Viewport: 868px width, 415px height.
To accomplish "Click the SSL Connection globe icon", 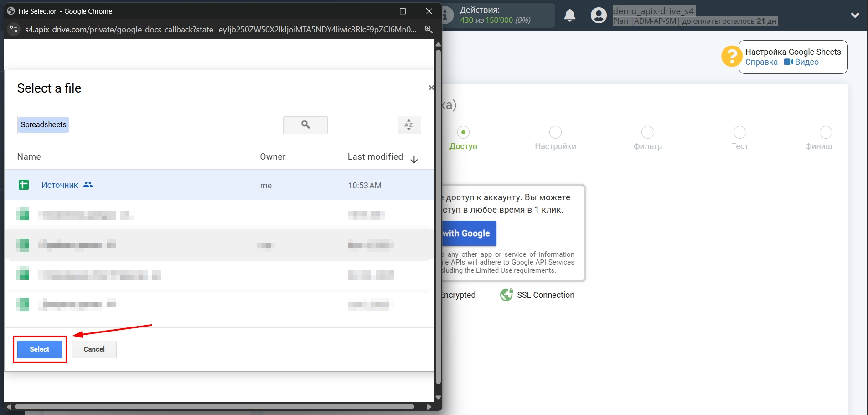I will click(506, 295).
